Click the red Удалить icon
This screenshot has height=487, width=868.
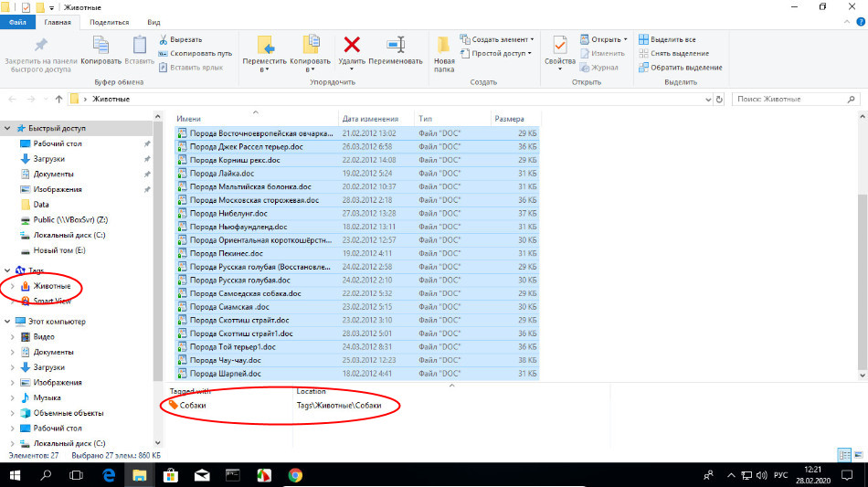click(352, 44)
